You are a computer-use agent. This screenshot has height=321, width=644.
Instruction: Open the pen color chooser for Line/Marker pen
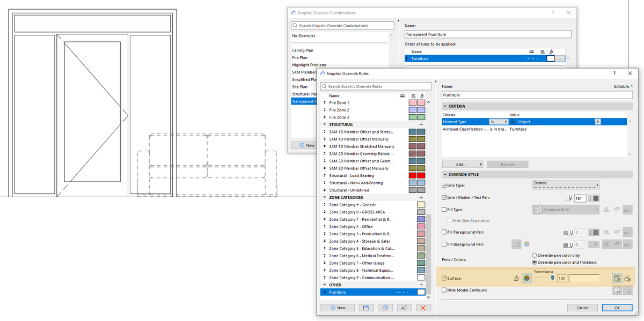(x=594, y=198)
